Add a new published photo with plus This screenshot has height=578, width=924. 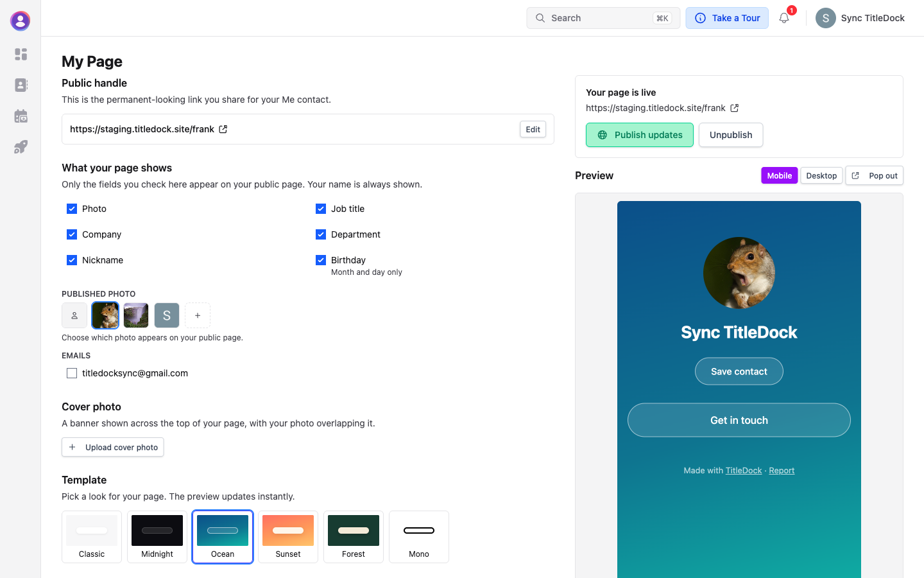198,315
